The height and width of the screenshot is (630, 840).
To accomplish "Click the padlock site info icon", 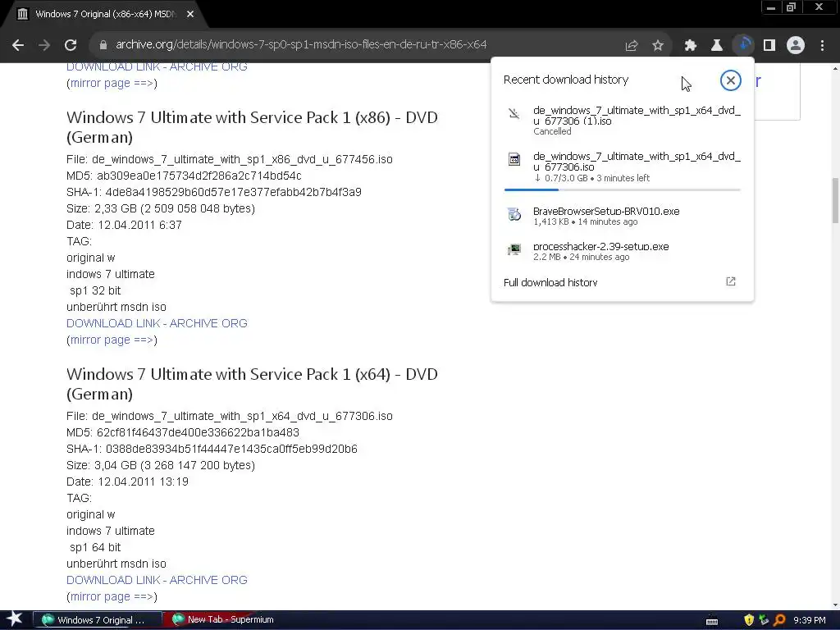I will (x=103, y=45).
